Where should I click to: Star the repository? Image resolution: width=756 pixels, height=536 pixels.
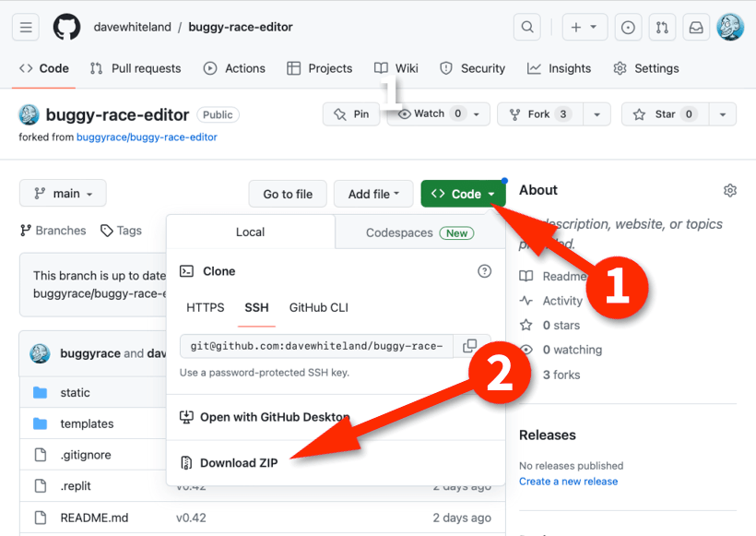coord(665,114)
